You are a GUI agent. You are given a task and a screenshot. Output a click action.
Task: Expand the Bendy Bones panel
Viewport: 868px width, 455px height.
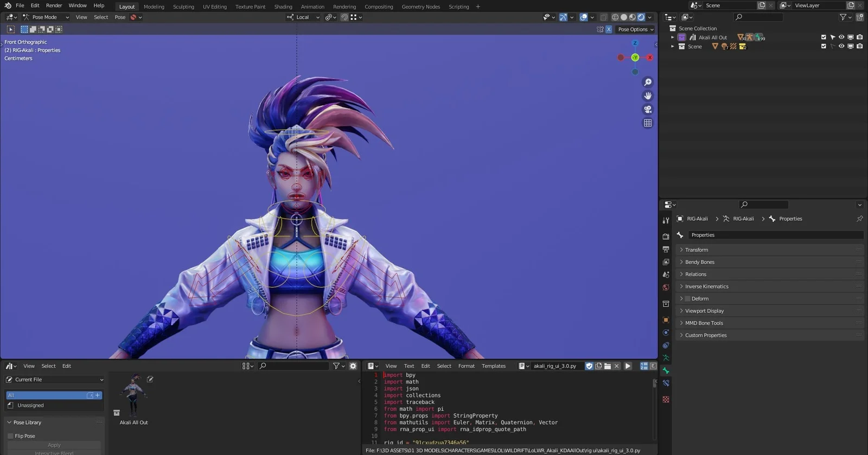[x=771, y=262]
